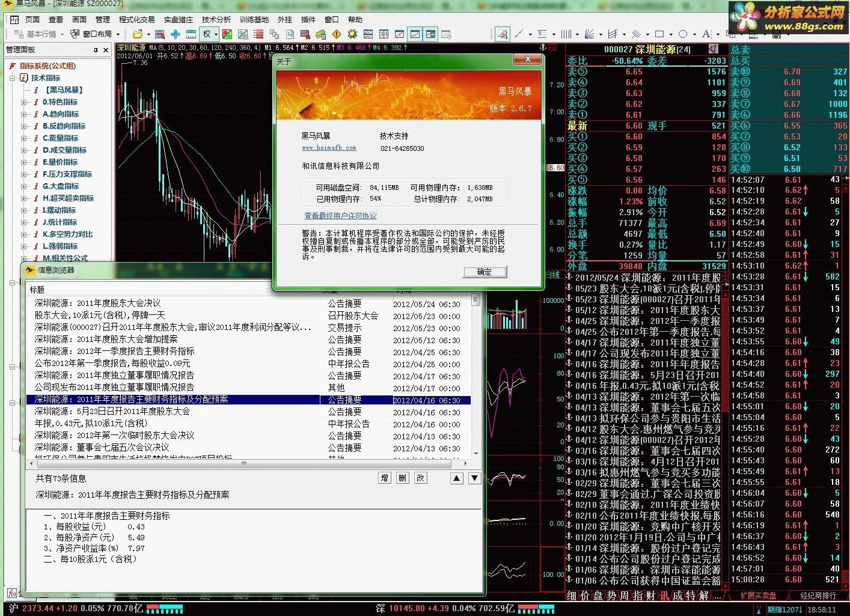Select the fan lines drawing tool
Screen dimensions: 850x616
coord(589,34)
